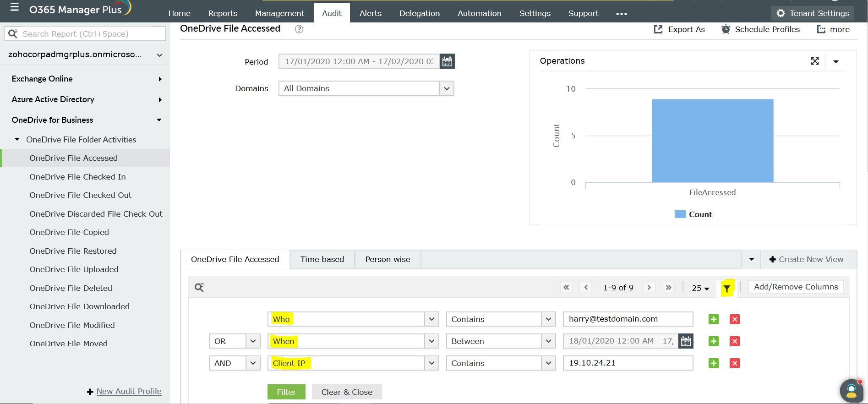Open OneDrive File Uploaded report
This screenshot has height=404, width=868.
coord(74,269)
